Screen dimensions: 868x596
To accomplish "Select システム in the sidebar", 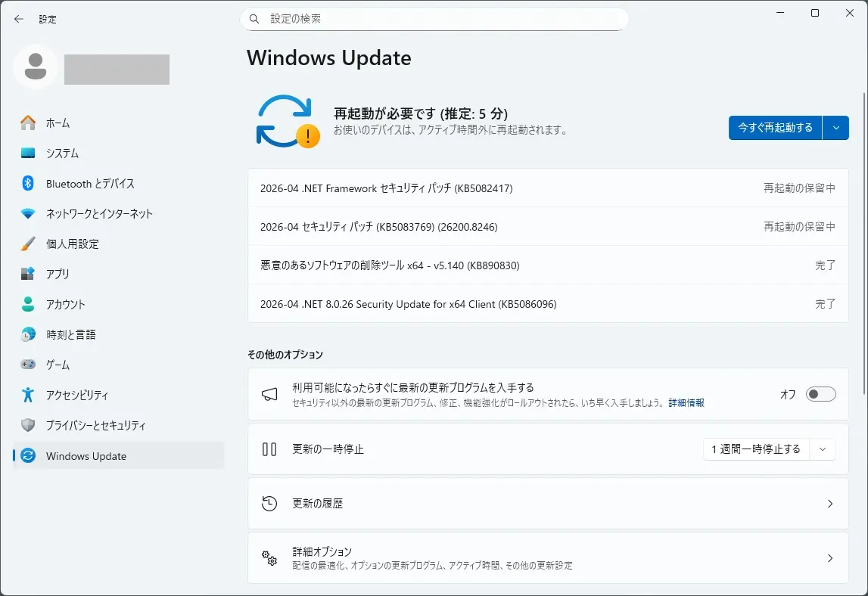I will (x=62, y=153).
